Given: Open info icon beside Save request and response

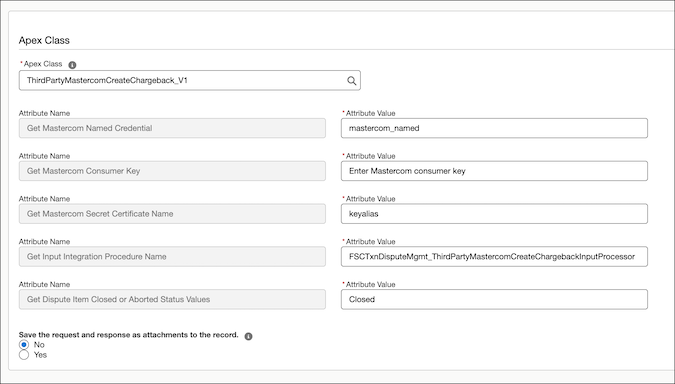Looking at the screenshot, I should click(x=248, y=336).
